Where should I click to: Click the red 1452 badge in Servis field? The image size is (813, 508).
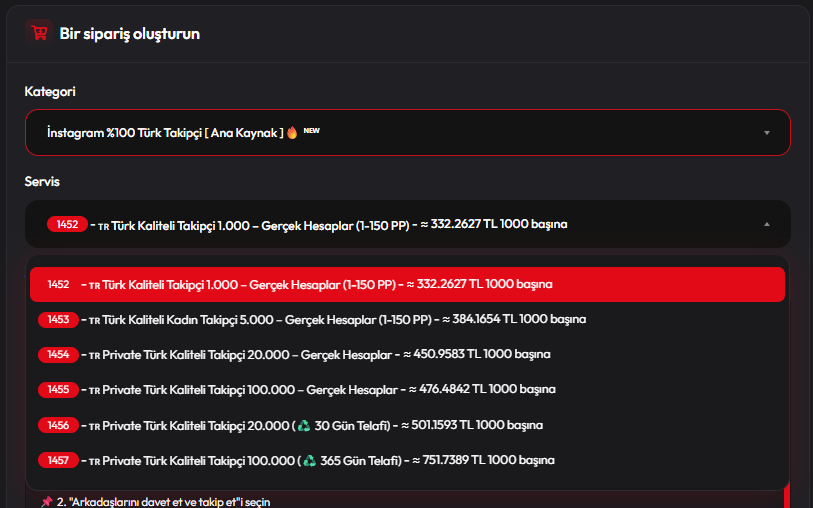point(67,224)
